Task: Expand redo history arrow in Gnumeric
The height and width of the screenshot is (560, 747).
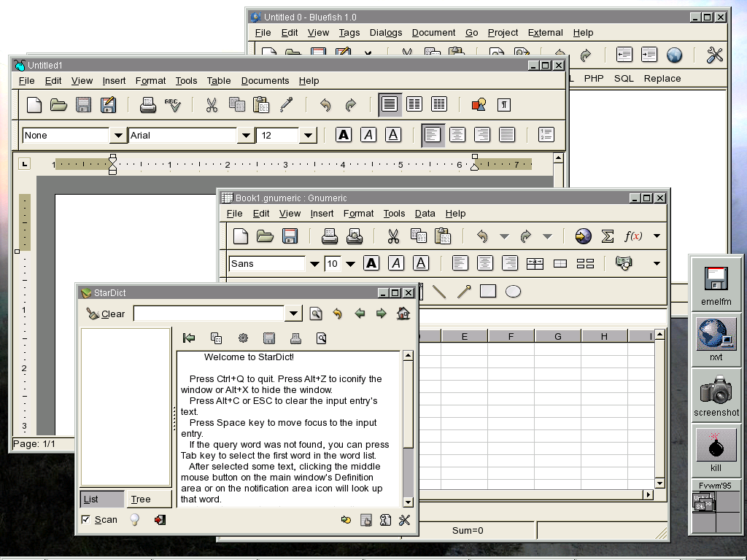Action: pyautogui.click(x=547, y=236)
